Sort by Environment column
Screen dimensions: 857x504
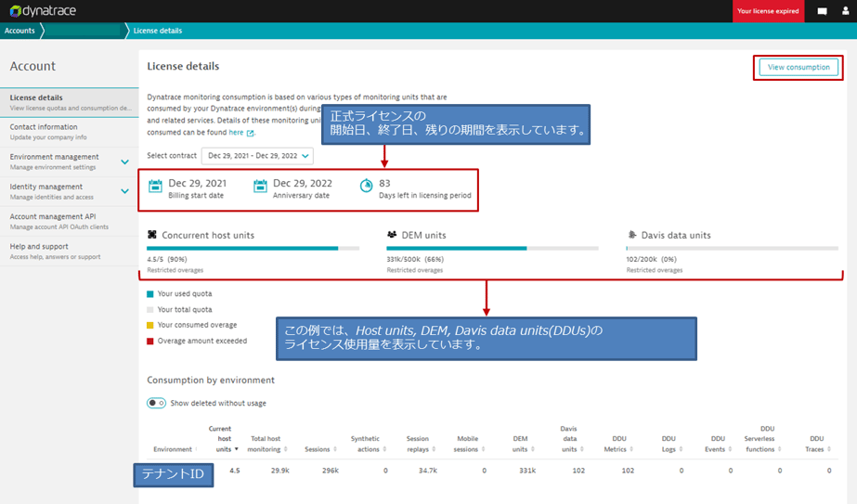[x=175, y=449]
